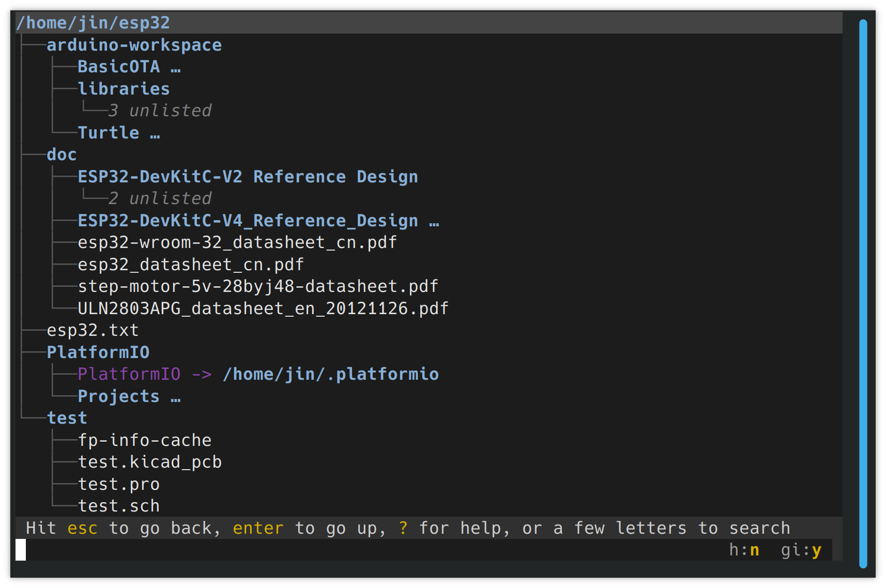The width and height of the screenshot is (886, 588).
Task: Expand the BasicOTA folder
Action: point(129,67)
